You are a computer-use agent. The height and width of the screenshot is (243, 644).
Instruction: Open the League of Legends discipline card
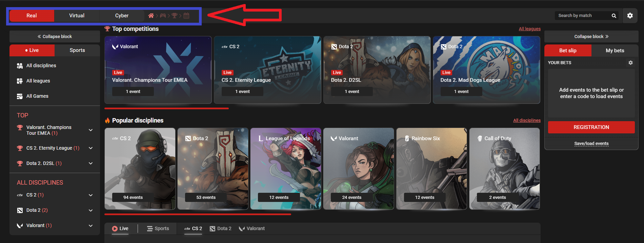point(285,169)
